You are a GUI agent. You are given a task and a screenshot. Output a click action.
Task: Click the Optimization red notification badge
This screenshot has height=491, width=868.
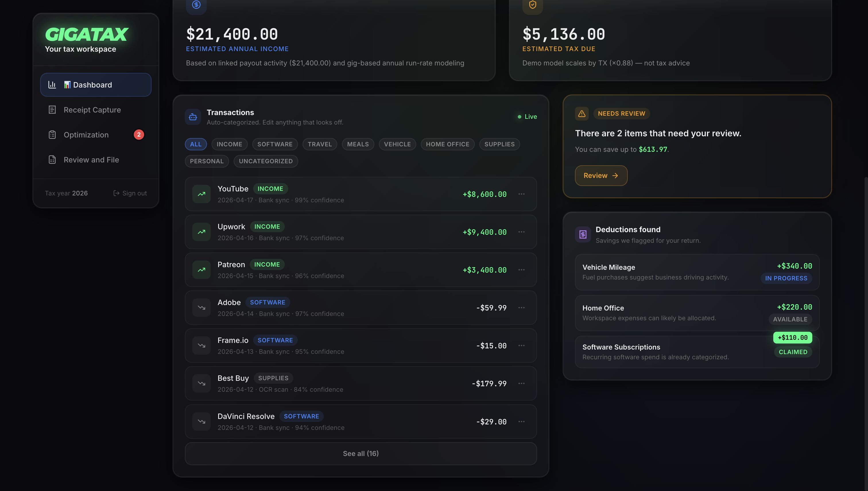[x=139, y=135]
